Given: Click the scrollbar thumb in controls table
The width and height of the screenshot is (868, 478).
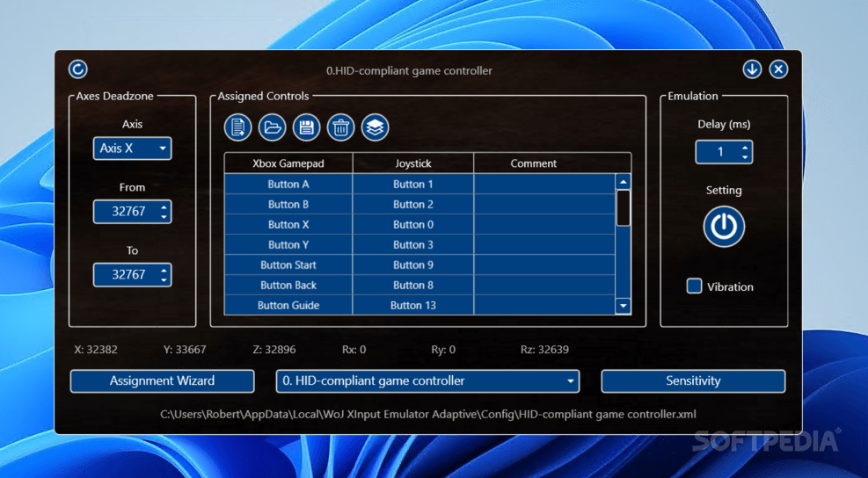Looking at the screenshot, I should 624,208.
